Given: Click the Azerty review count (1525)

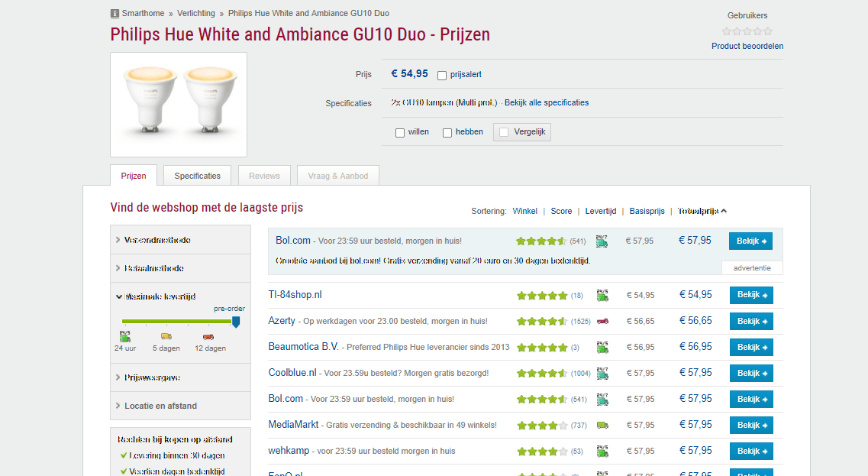Looking at the screenshot, I should point(581,322).
